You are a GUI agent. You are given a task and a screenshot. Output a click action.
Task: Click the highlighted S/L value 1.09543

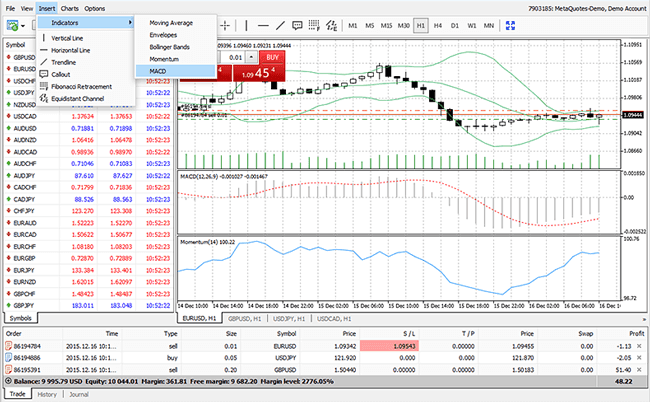[389, 346]
